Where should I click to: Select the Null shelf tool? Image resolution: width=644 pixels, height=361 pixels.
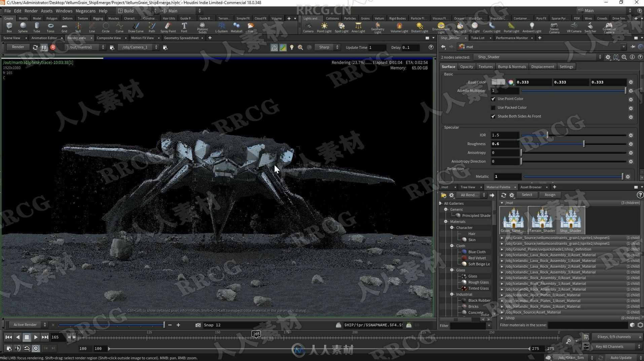click(78, 27)
